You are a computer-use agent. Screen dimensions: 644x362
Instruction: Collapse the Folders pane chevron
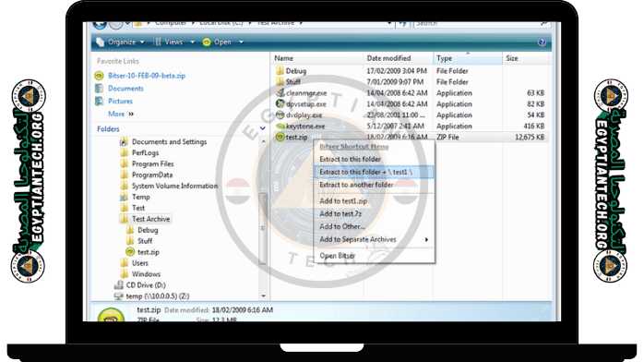coord(263,128)
